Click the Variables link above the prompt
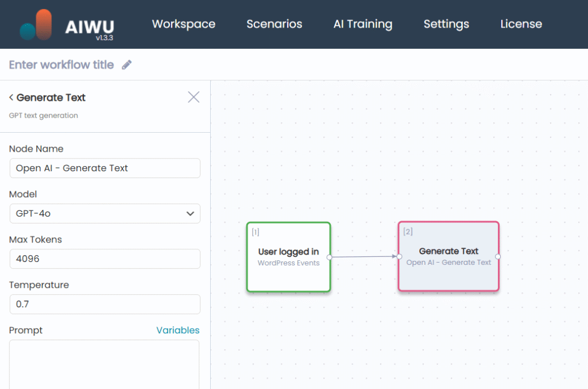Viewport: 588px width, 389px height. [x=178, y=330]
